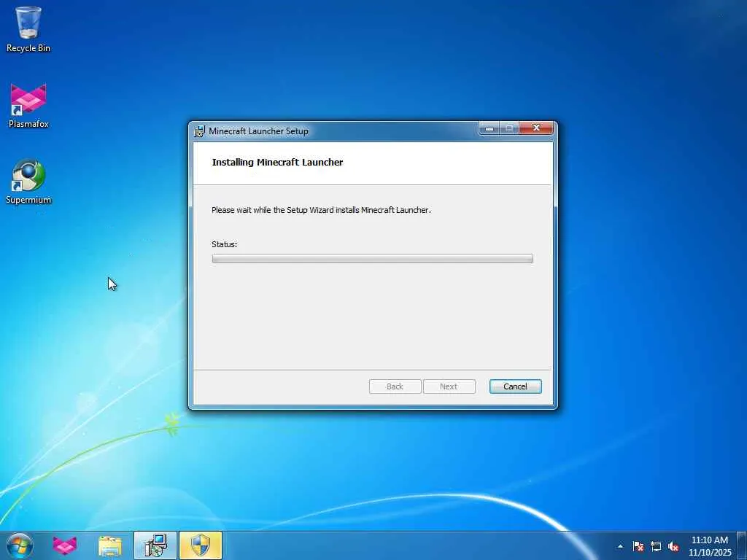Select the Plasmafox desktop shortcut
The height and width of the screenshot is (560, 747).
28,106
